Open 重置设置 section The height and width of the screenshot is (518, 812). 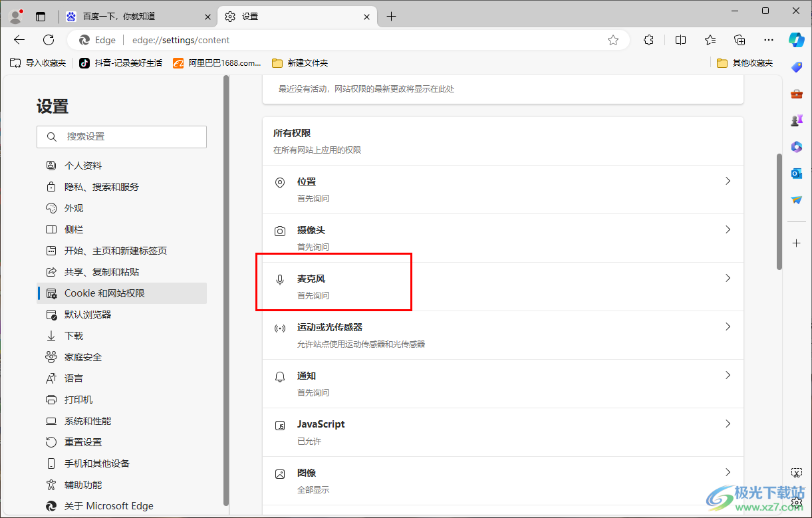click(x=122, y=442)
